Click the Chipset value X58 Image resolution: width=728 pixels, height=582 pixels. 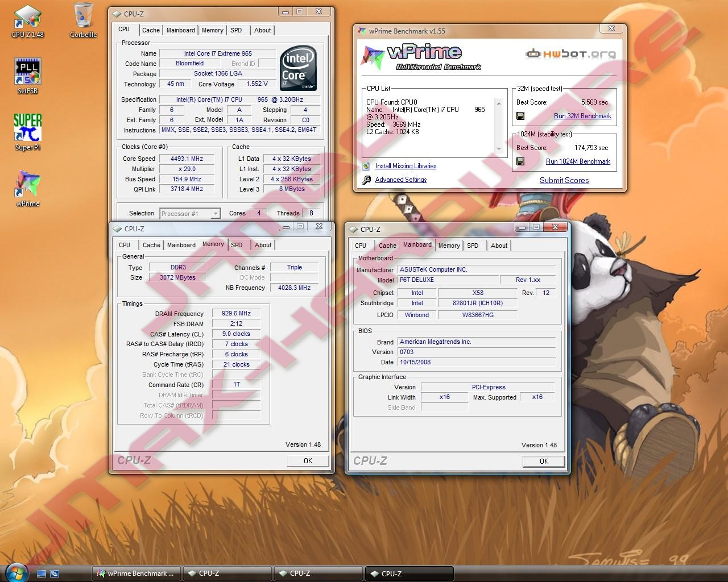coord(478,293)
